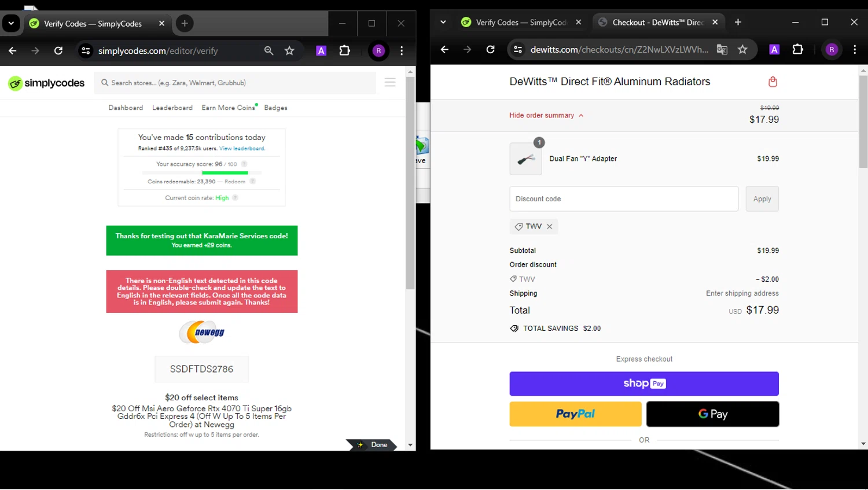
Task: Click Dual Fan Y Adapter thumbnail
Action: pos(525,159)
